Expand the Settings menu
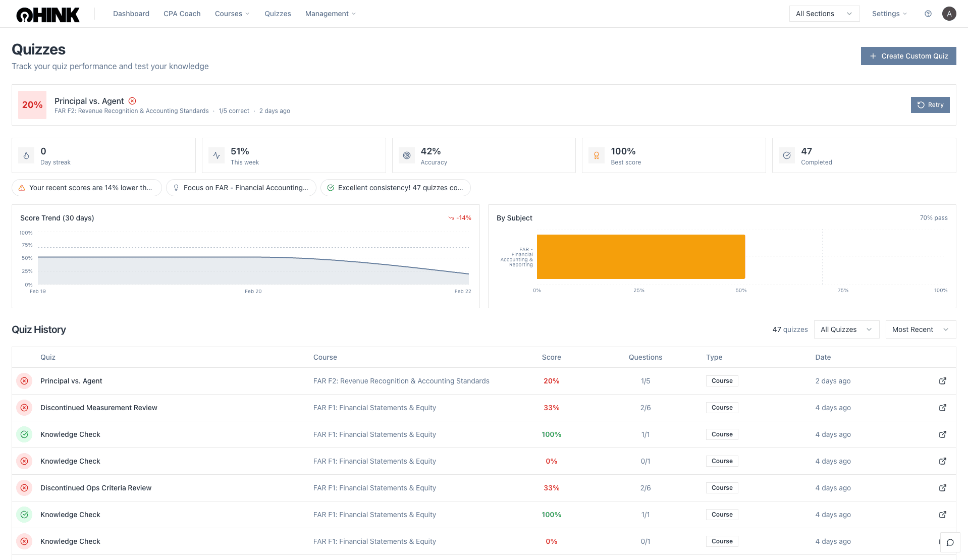The image size is (968, 560). click(x=889, y=14)
